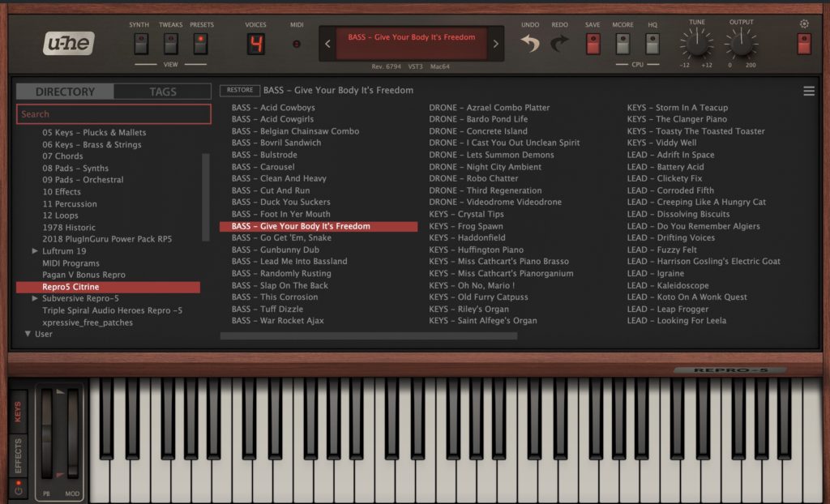Screen dimensions: 830x504
Task: Click the RESTORE button
Action: [x=240, y=90]
